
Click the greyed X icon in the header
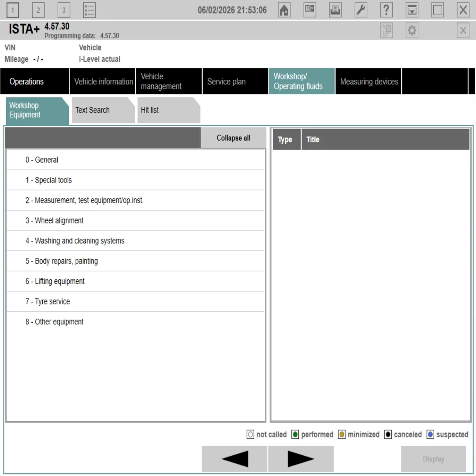pos(463,30)
